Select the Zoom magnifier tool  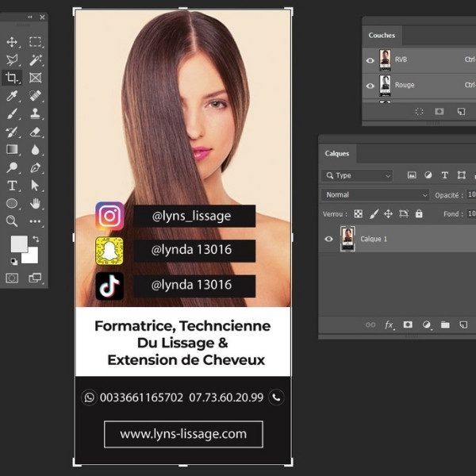pyautogui.click(x=12, y=221)
